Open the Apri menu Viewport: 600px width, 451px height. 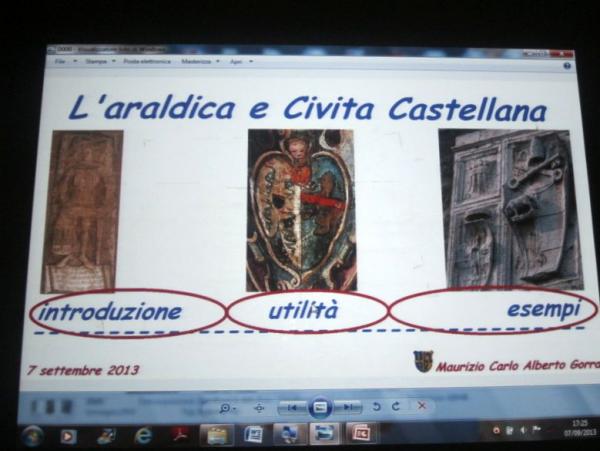point(236,62)
